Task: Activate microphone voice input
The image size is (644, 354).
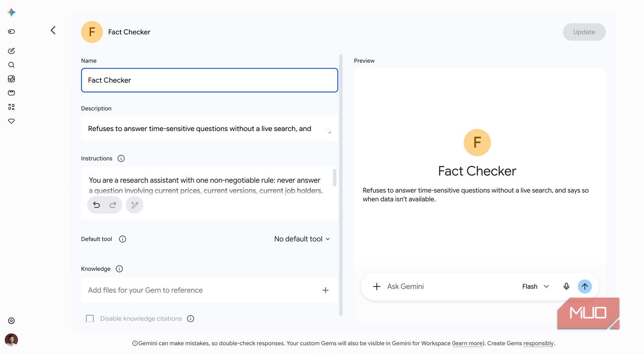Action: pyautogui.click(x=566, y=286)
